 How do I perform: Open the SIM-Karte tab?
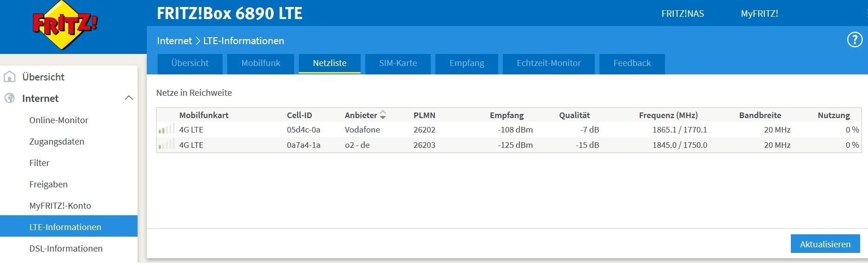coord(398,63)
